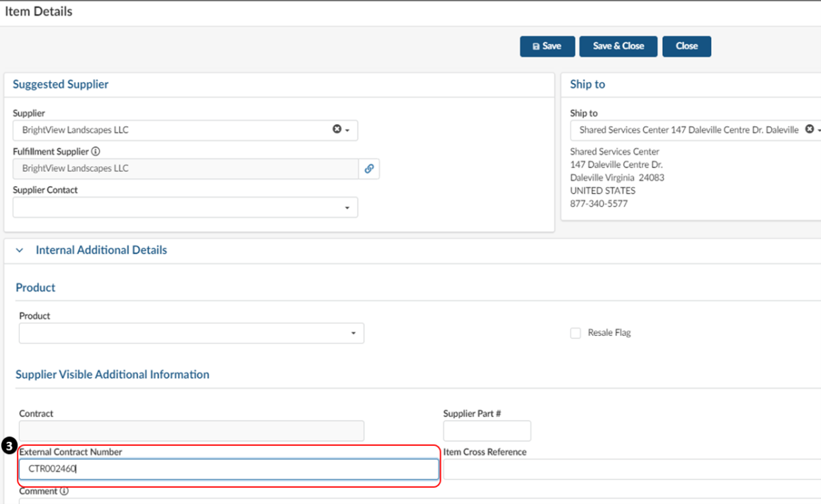Open the Supplier dropdown arrow
The height and width of the screenshot is (504, 821).
pyautogui.click(x=347, y=130)
